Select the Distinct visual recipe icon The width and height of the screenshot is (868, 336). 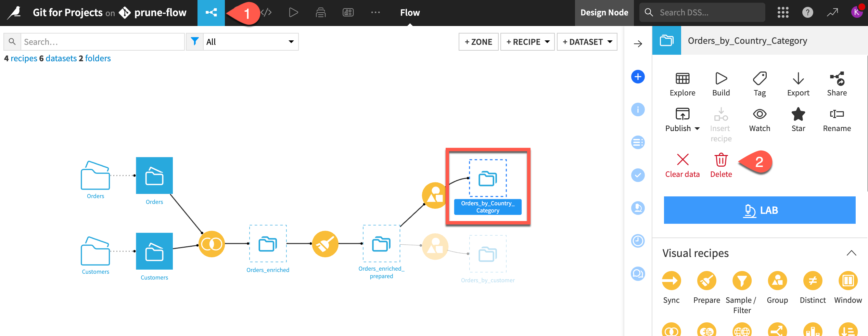click(x=813, y=281)
